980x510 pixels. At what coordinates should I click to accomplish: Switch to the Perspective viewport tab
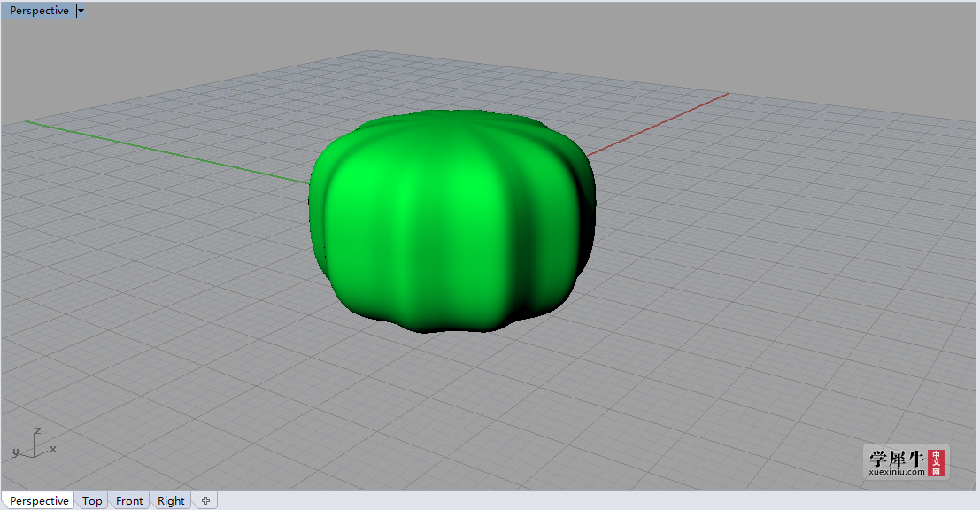pos(39,500)
